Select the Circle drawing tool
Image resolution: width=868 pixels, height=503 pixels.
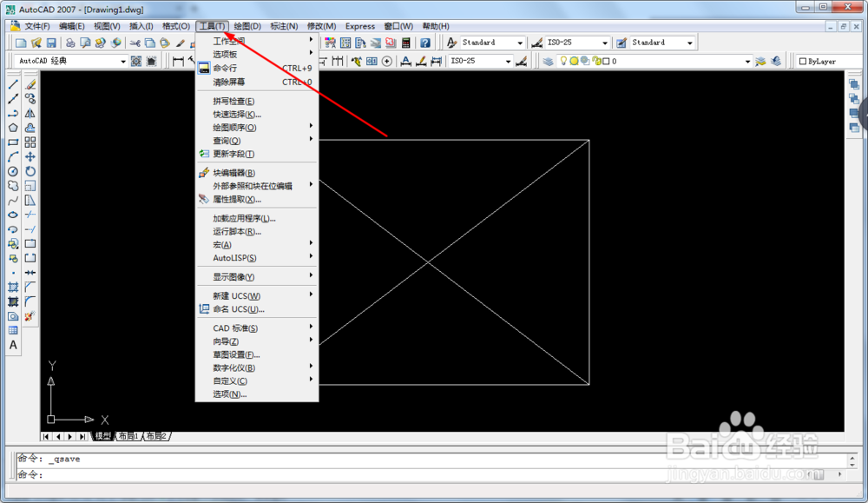(x=13, y=171)
